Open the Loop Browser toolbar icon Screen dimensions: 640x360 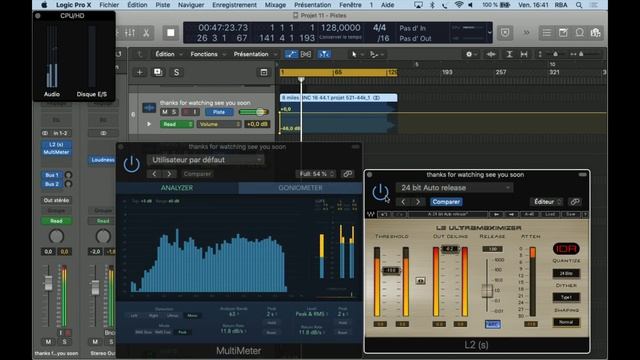(579, 33)
